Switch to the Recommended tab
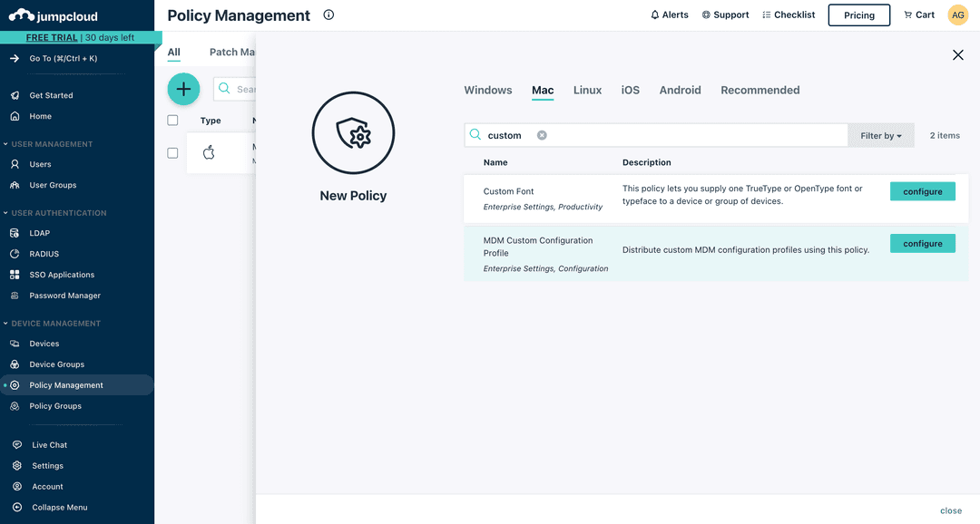 point(759,90)
